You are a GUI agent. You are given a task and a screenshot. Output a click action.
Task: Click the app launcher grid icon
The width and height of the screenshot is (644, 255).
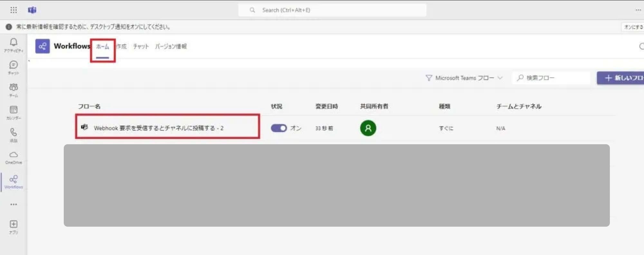(14, 10)
